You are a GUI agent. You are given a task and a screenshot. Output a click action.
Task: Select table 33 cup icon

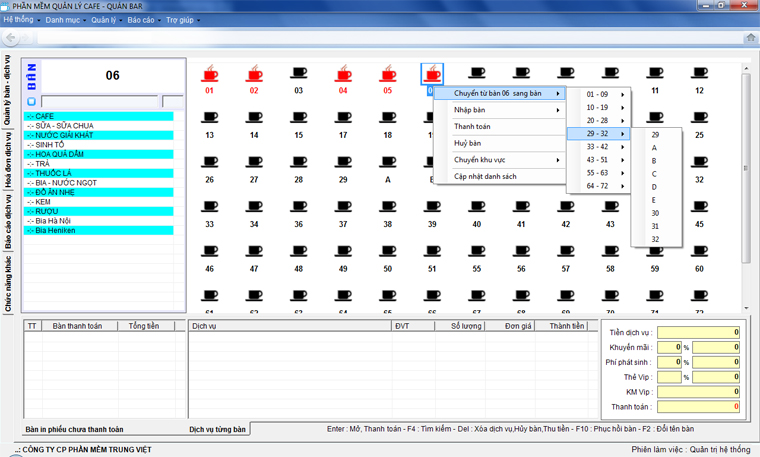coord(209,207)
